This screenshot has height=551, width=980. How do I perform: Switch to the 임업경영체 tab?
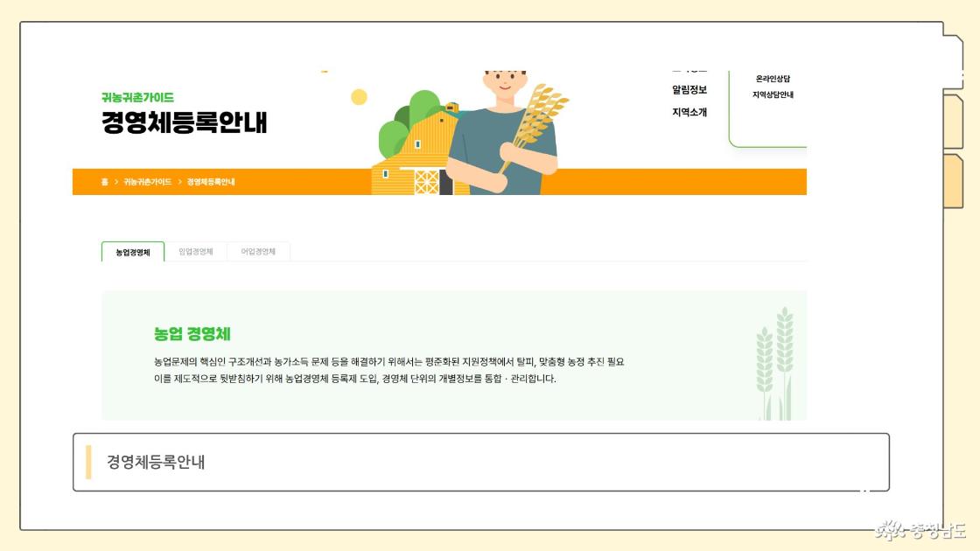point(196,252)
